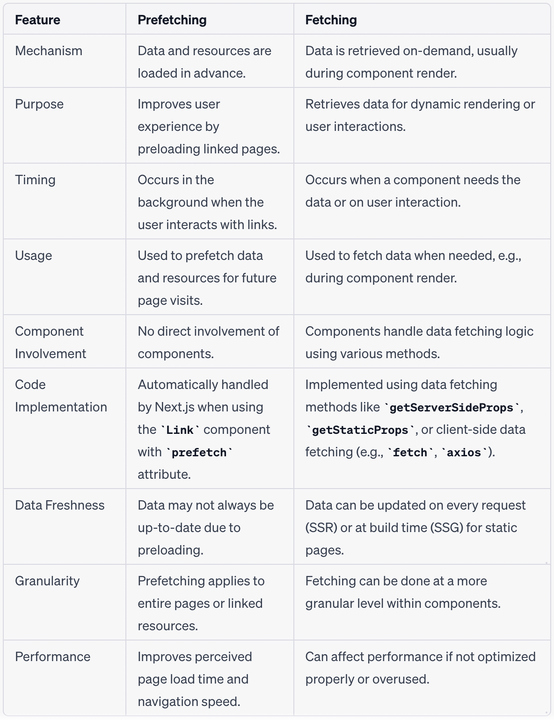Click the Performance row label
The width and height of the screenshot is (554, 720).
(52, 657)
